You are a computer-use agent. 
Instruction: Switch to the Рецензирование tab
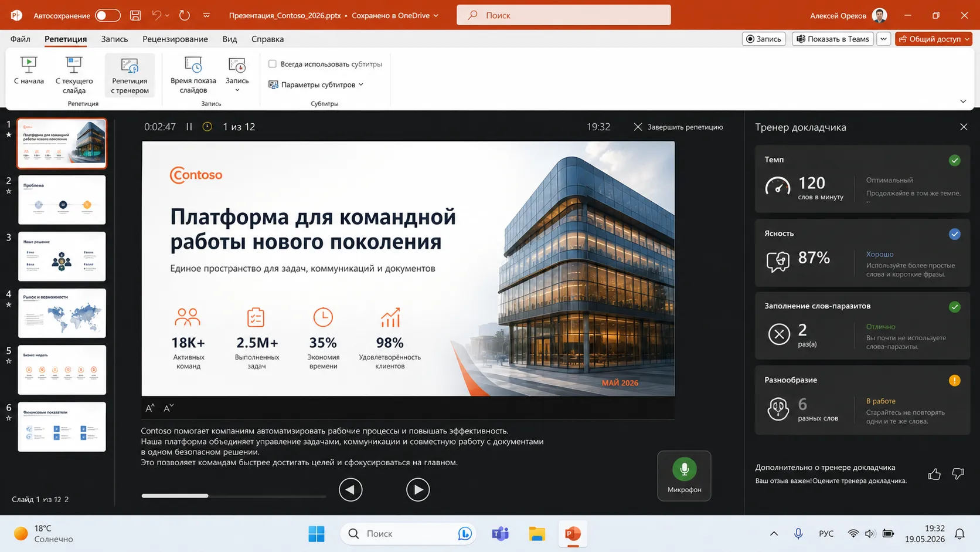(175, 39)
